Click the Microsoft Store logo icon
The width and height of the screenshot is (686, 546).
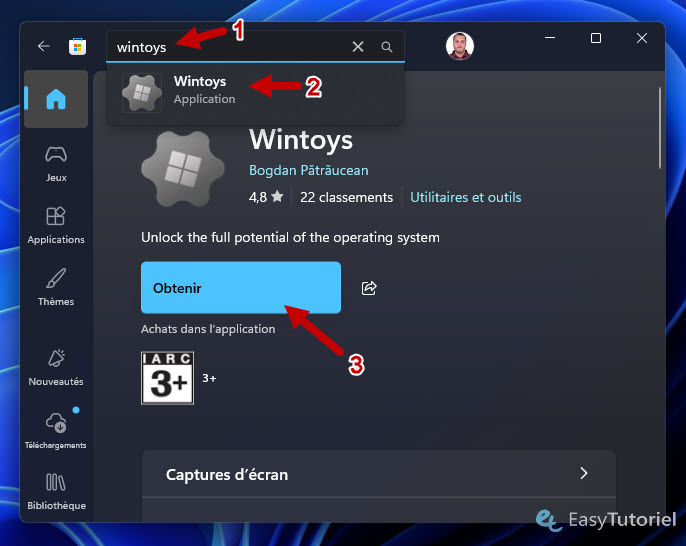coord(77,46)
